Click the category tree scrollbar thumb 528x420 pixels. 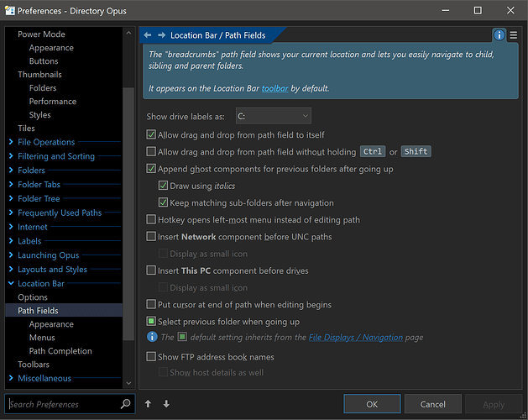tap(128, 213)
